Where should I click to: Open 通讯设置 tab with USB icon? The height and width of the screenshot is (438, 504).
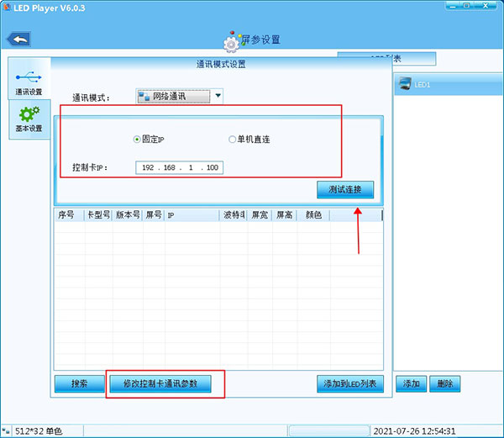[29, 79]
